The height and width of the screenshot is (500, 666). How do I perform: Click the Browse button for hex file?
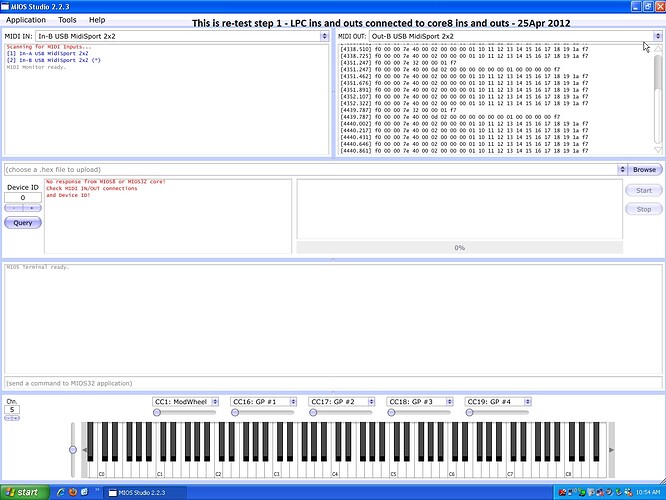644,169
